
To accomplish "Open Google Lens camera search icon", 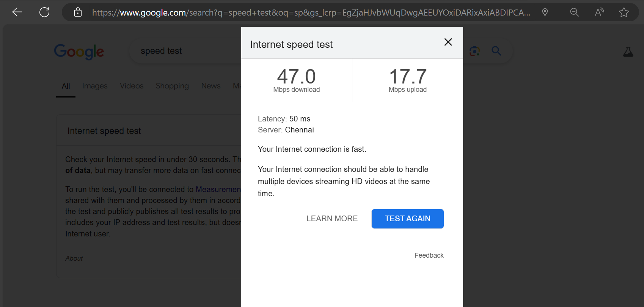I will [x=474, y=51].
